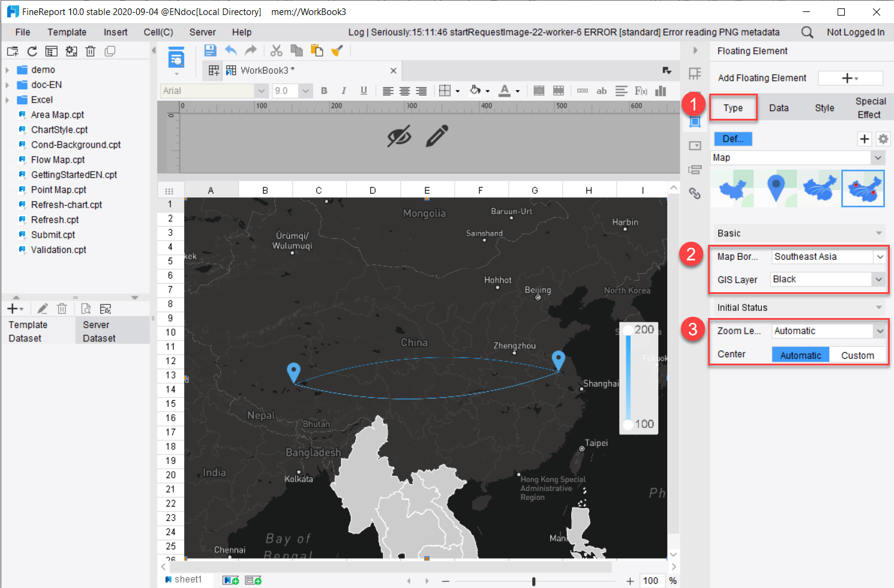Expand the demo folder in the template tree
Screen dimensions: 894x588
tap(8, 70)
